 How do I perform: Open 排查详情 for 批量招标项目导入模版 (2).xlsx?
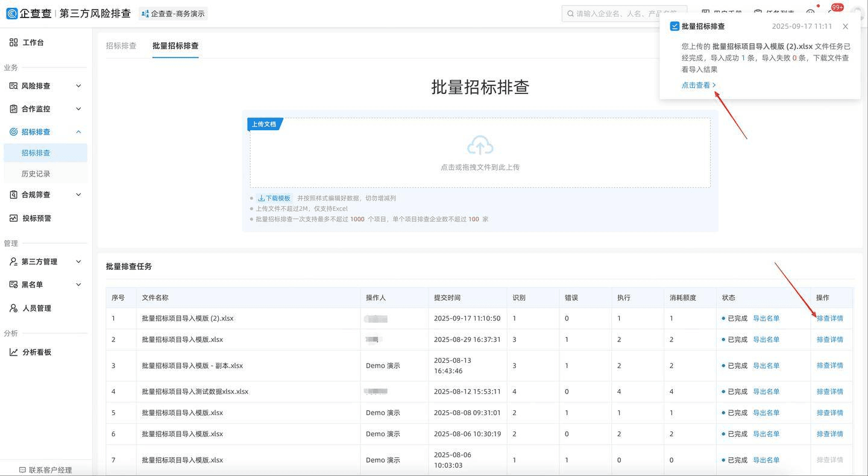click(830, 318)
